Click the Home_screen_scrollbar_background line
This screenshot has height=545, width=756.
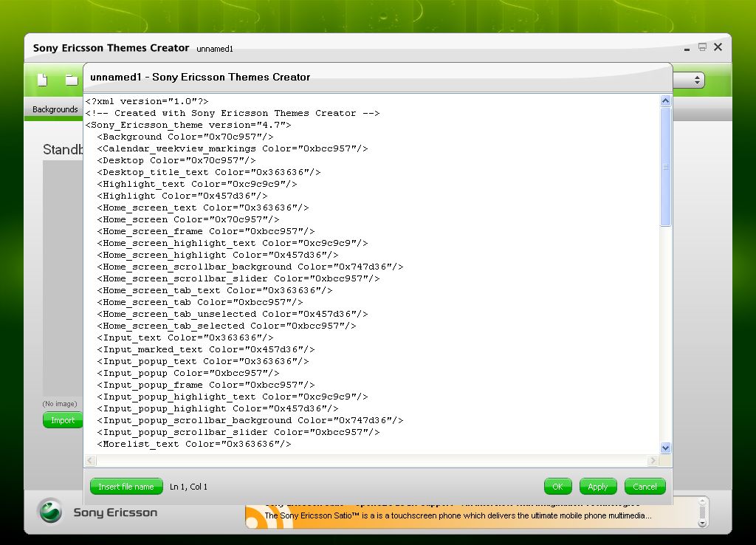point(250,267)
